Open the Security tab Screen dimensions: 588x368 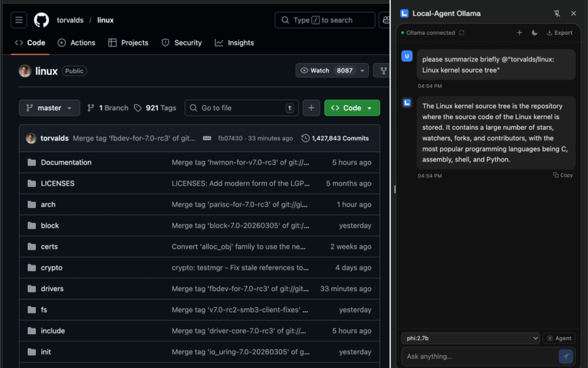click(x=181, y=43)
